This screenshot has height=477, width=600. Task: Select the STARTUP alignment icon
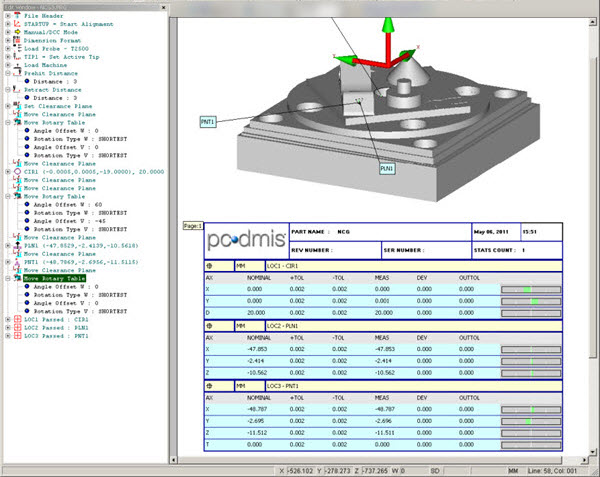coord(16,26)
